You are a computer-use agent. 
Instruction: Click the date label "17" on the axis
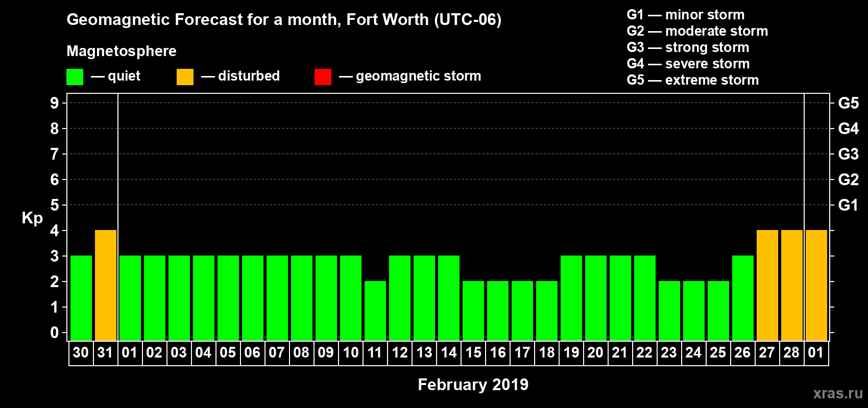pos(522,353)
